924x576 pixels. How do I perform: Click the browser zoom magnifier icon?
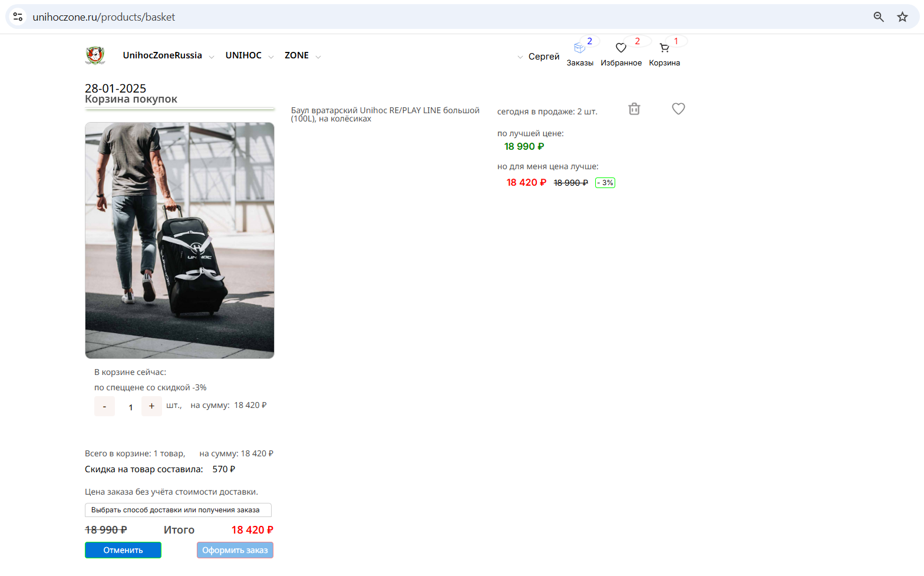879,17
